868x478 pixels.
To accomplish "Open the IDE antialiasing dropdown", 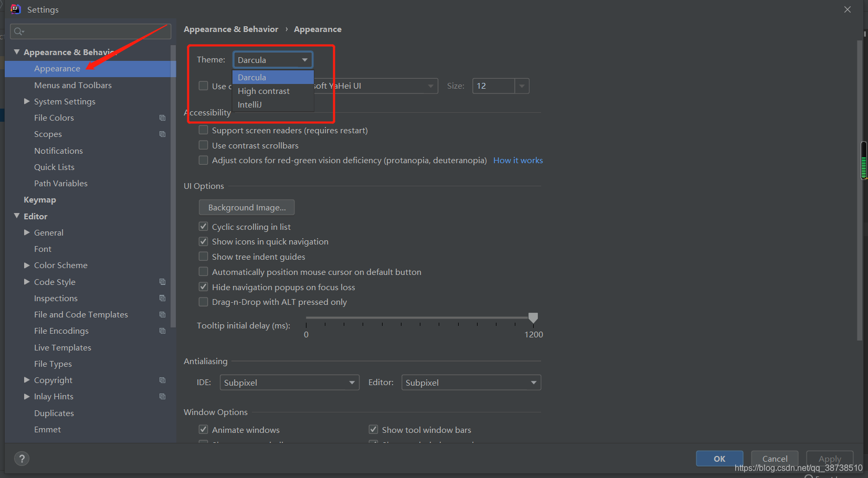I will click(x=289, y=383).
